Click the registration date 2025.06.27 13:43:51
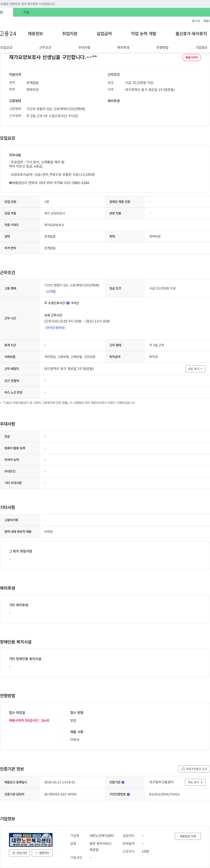210x868 pixels. coord(60,782)
